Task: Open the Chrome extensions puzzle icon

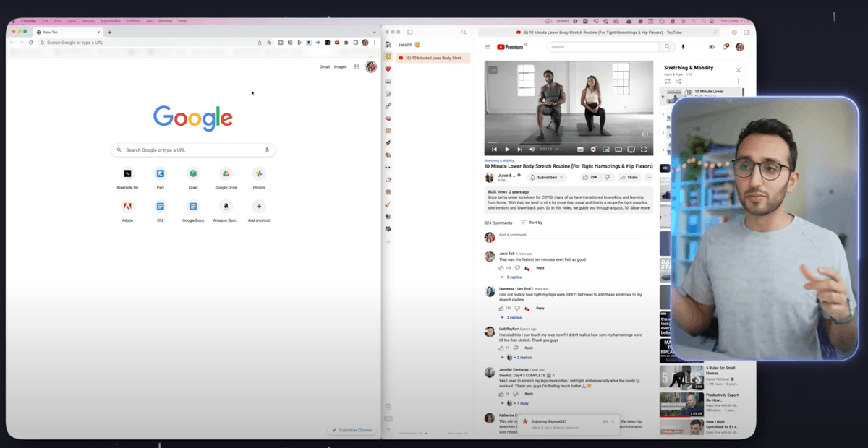Action: (346, 43)
